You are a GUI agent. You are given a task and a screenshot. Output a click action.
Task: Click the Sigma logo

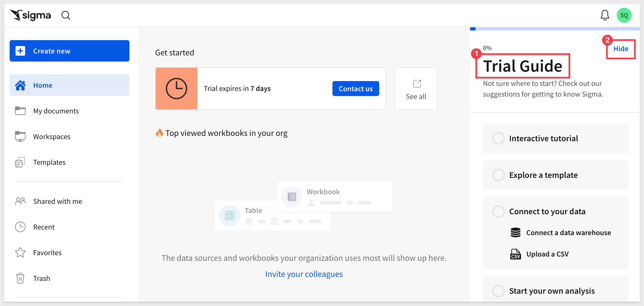pyautogui.click(x=30, y=15)
